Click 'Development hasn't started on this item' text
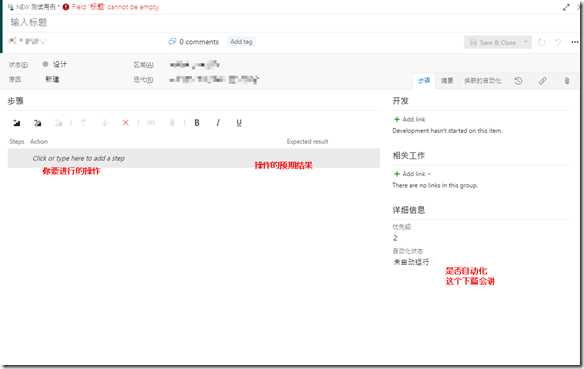 pos(447,131)
